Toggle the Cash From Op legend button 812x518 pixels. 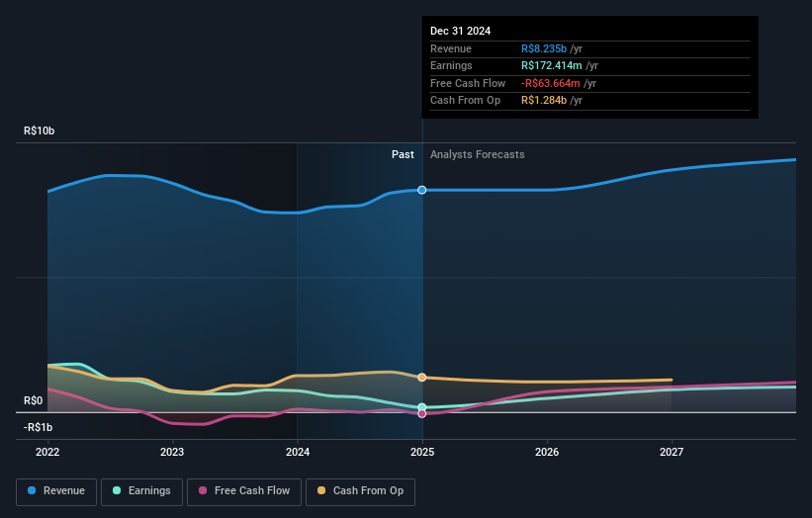[x=360, y=491]
